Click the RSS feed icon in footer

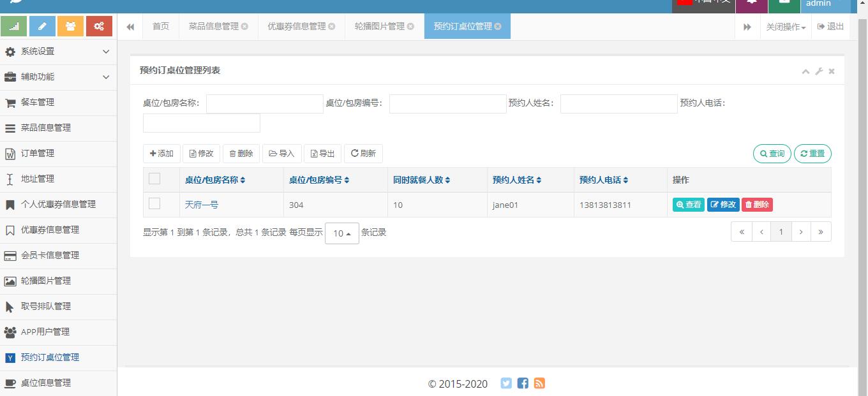point(539,383)
